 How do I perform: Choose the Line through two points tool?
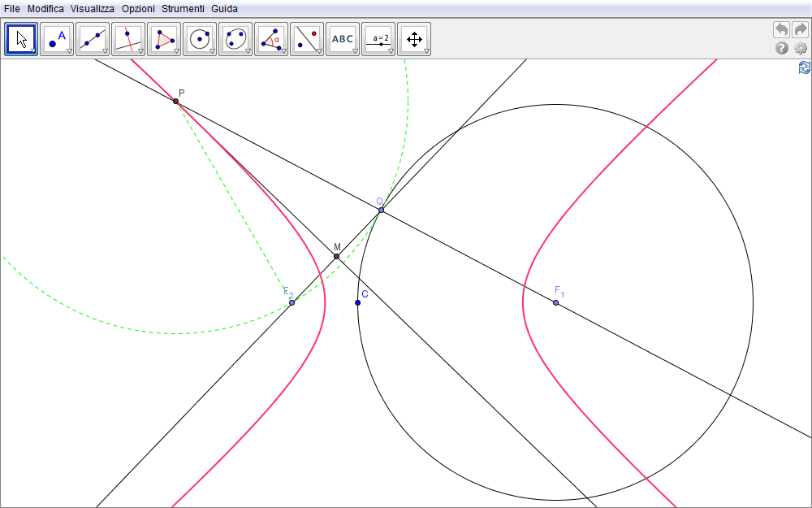pos(93,38)
